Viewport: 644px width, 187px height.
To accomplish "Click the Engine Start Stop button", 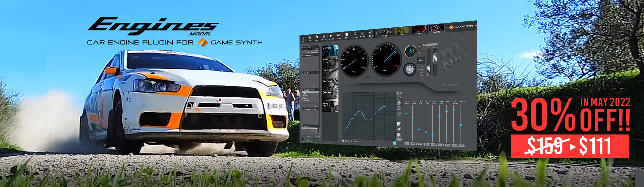I will tap(410, 69).
